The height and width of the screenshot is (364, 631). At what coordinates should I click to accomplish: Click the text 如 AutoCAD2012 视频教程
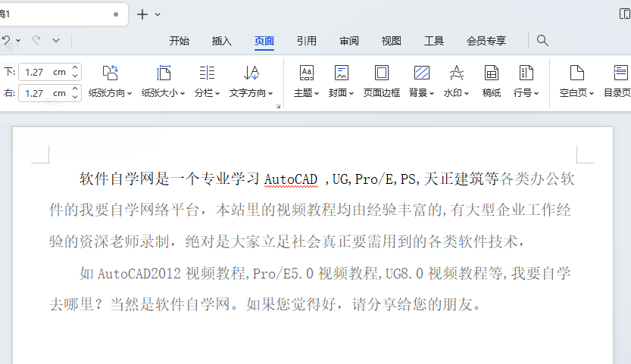[162, 273]
